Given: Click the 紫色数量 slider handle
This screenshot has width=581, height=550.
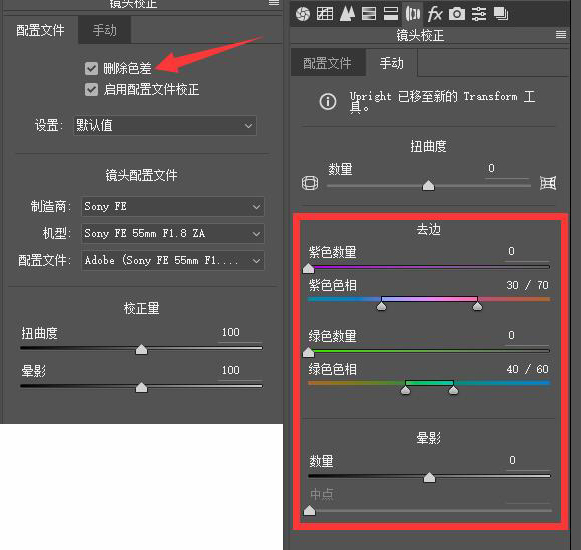Looking at the screenshot, I should pos(308,268).
